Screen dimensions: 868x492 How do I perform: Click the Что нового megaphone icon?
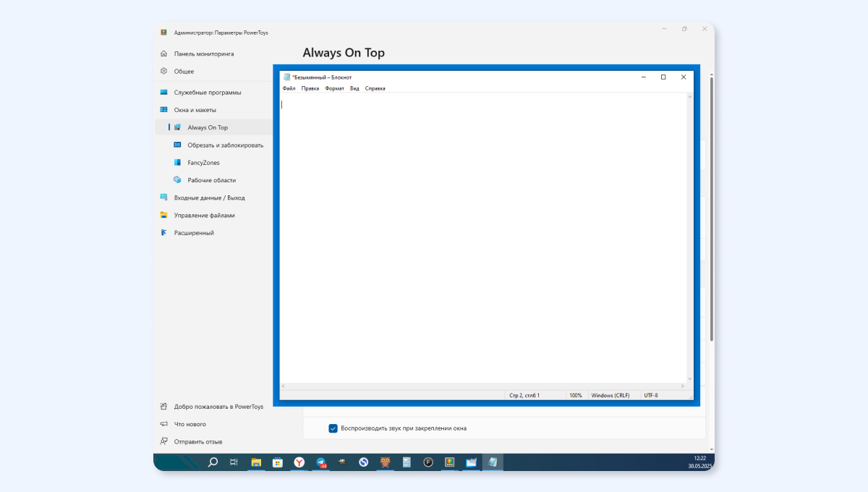pos(164,424)
